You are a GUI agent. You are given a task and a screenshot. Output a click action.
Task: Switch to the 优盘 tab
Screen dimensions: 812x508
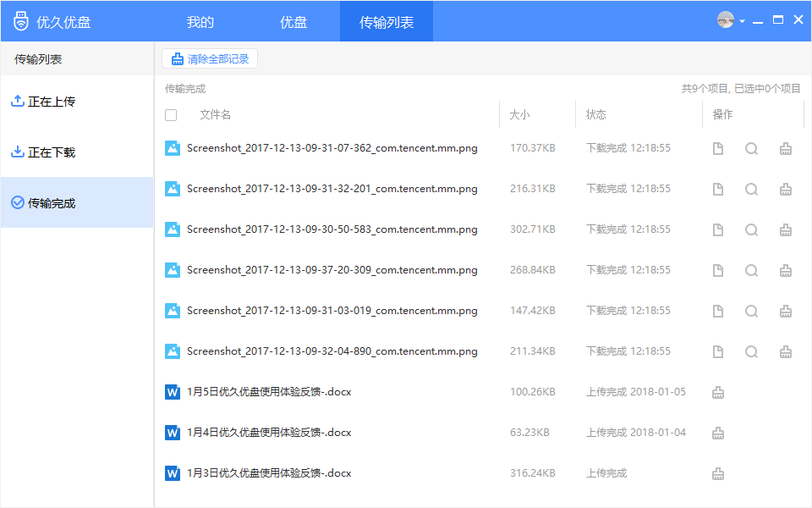click(x=294, y=22)
